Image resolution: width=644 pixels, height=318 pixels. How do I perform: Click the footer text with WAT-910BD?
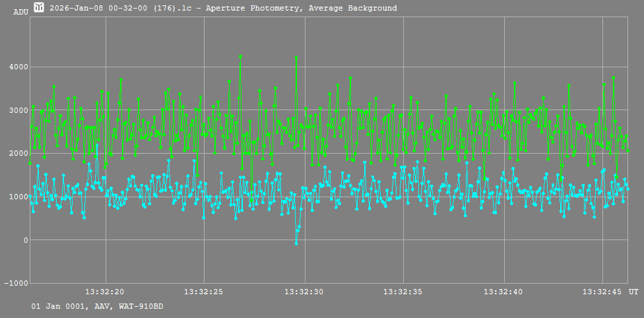pyautogui.click(x=97, y=306)
